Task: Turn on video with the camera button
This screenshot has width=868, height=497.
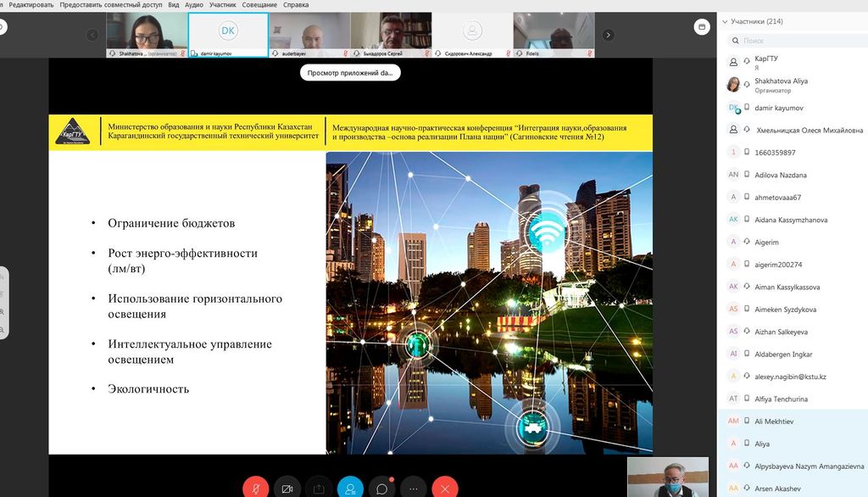Action: coord(287,489)
